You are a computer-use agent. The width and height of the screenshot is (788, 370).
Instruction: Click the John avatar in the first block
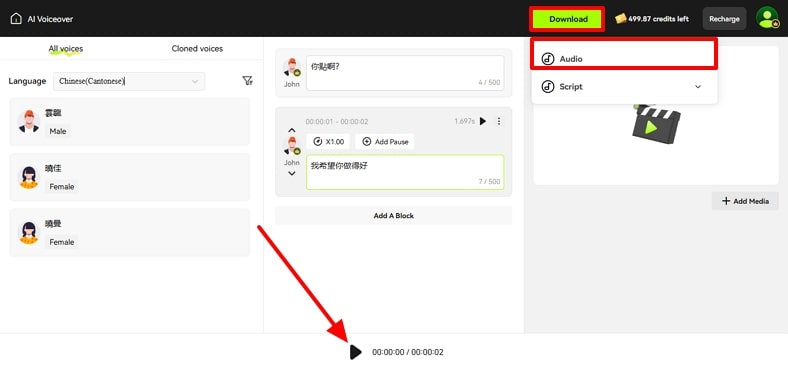291,67
